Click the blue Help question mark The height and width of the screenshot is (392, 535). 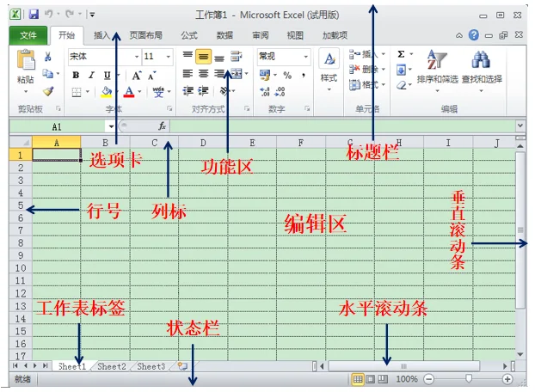coord(474,34)
